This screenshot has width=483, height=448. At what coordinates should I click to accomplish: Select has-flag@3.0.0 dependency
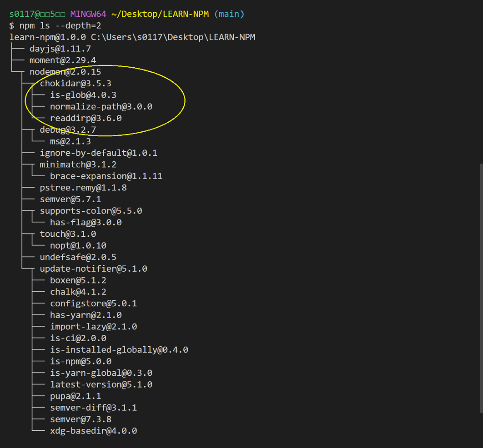click(86, 223)
